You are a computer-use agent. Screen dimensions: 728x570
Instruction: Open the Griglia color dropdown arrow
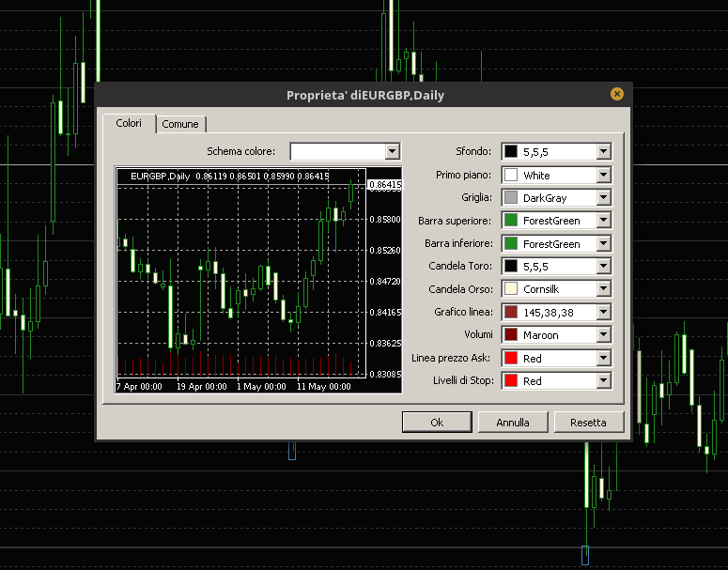603,197
